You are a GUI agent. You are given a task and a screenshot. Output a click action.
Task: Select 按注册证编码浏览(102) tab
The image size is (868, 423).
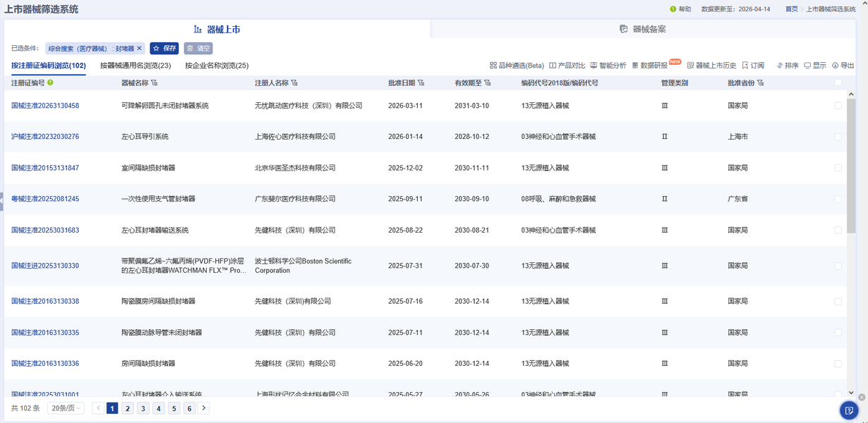(x=49, y=66)
